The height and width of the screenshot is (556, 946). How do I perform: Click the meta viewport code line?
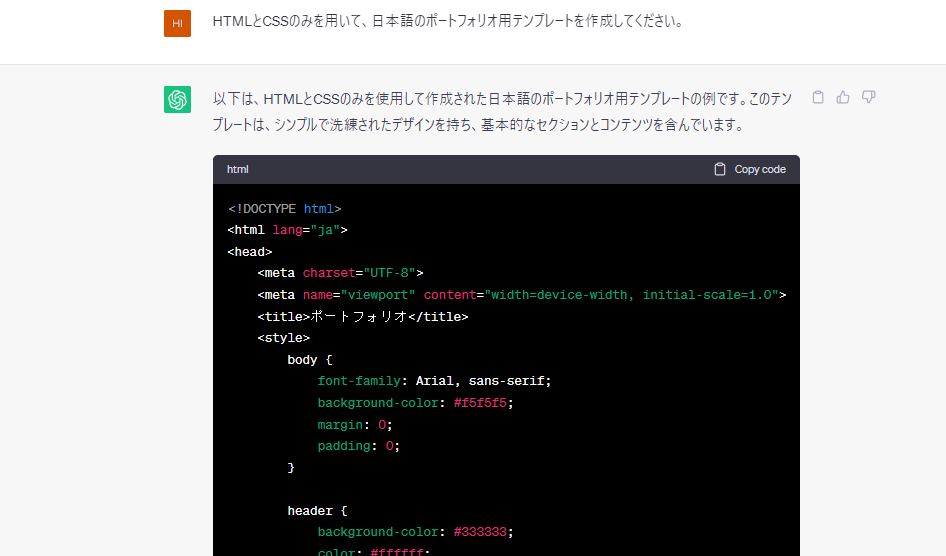tap(521, 295)
